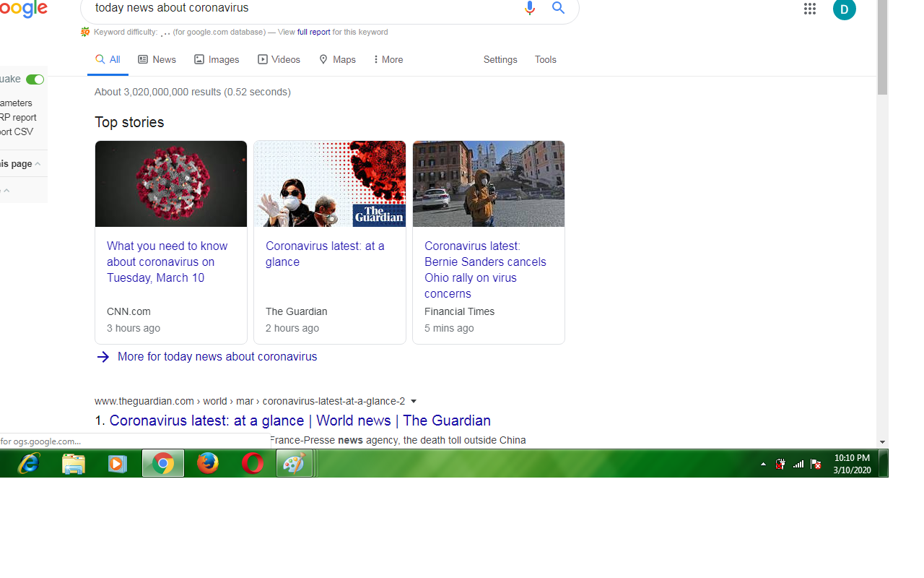Launch Windows Media Player from taskbar
The height and width of the screenshot is (578, 924).
(118, 464)
